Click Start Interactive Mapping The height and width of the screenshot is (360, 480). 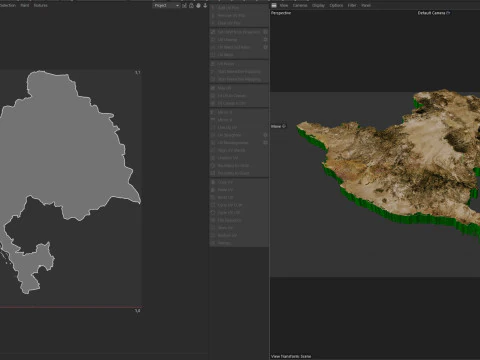click(239, 72)
